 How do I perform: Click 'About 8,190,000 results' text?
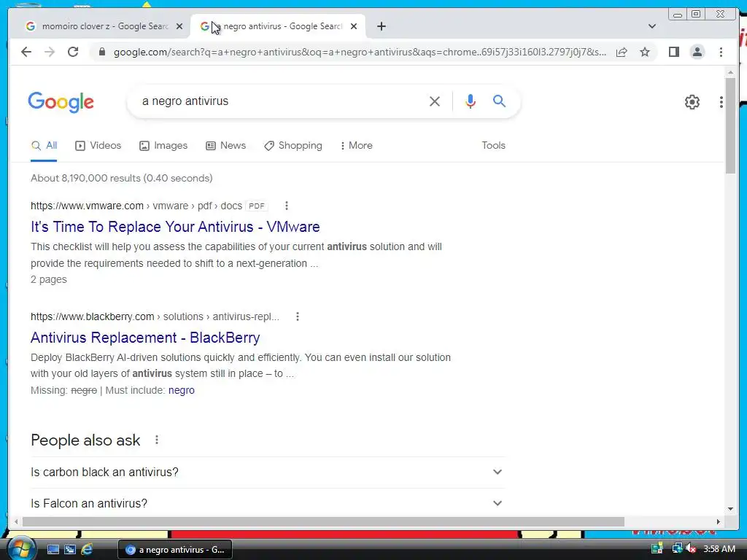click(x=122, y=178)
